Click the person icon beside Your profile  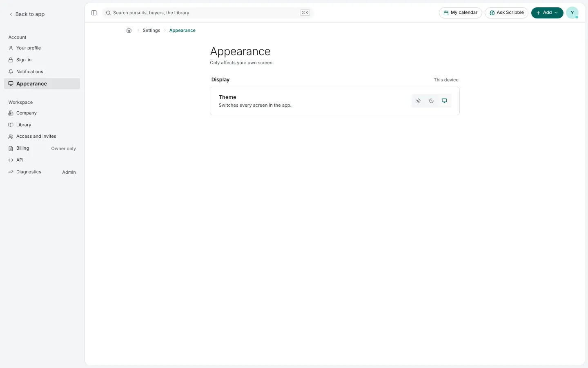pyautogui.click(x=11, y=48)
